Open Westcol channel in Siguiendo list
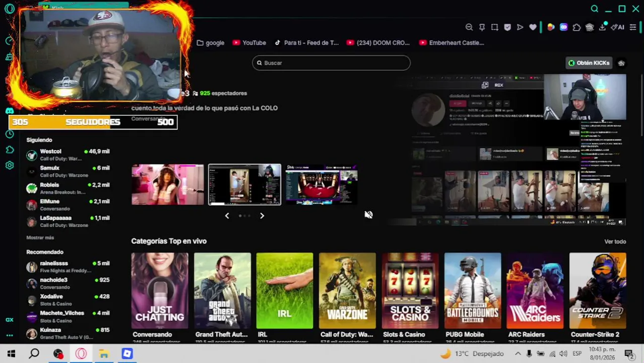 [68, 155]
